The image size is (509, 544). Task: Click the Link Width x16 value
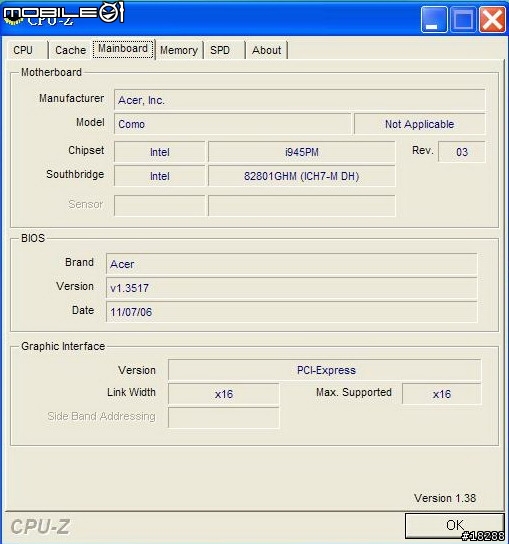tap(223, 394)
